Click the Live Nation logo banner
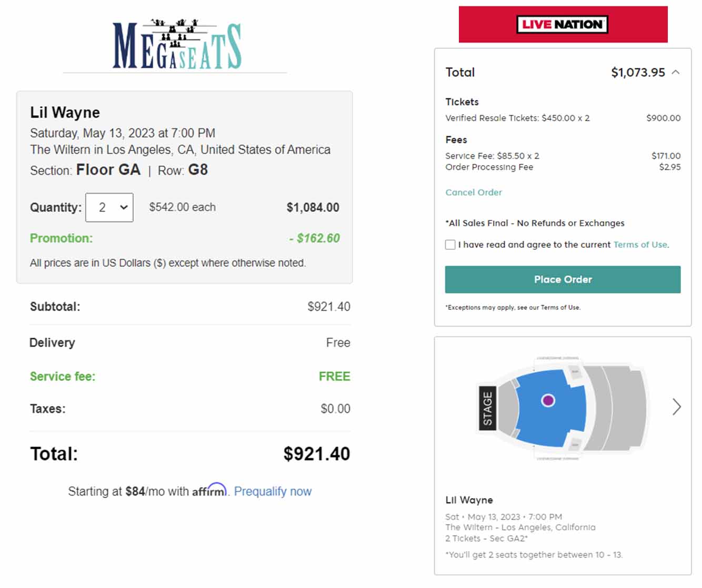 (x=563, y=24)
